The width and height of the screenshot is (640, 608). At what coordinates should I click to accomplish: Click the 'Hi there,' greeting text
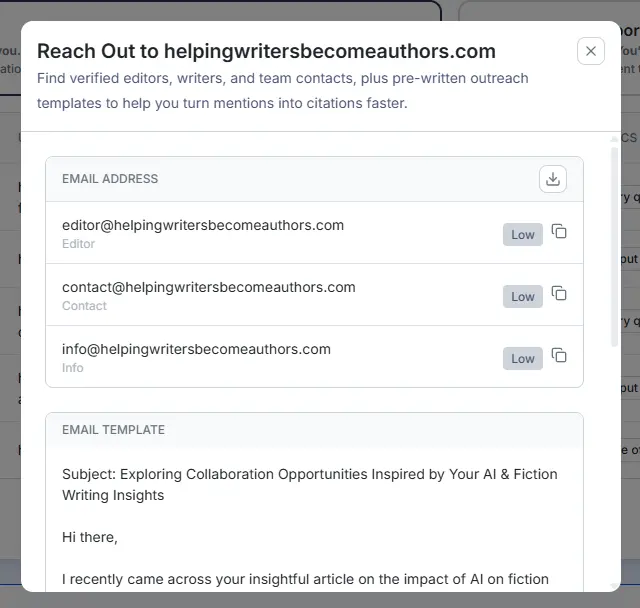pos(90,537)
